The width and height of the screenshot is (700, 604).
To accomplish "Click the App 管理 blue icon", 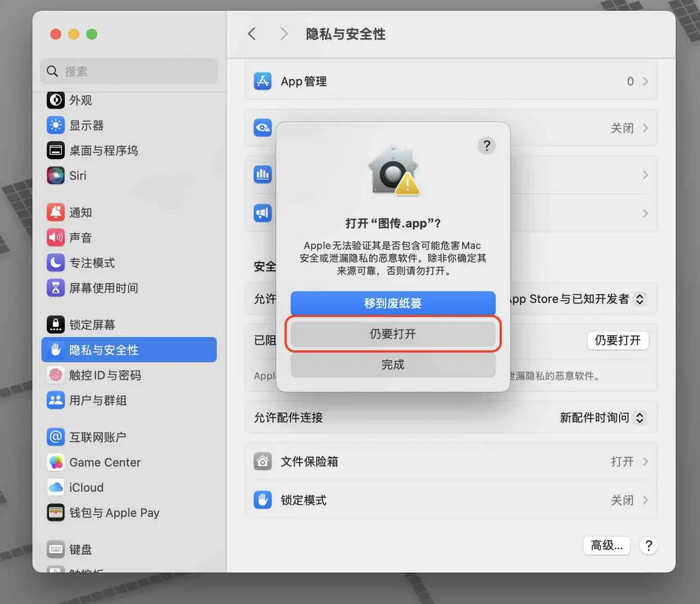I will pos(263,81).
